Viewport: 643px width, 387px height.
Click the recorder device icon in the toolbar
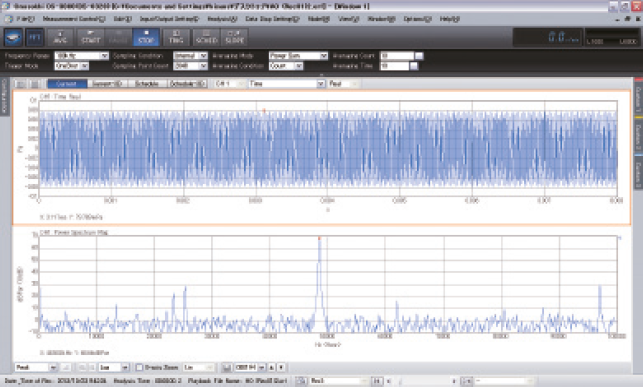[x=13, y=38]
